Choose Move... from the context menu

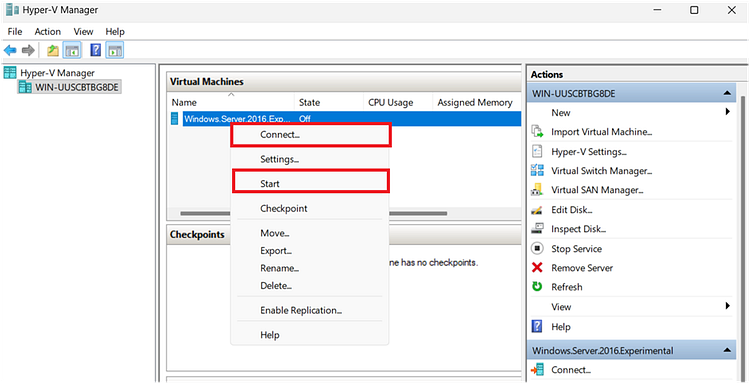pyautogui.click(x=309, y=233)
